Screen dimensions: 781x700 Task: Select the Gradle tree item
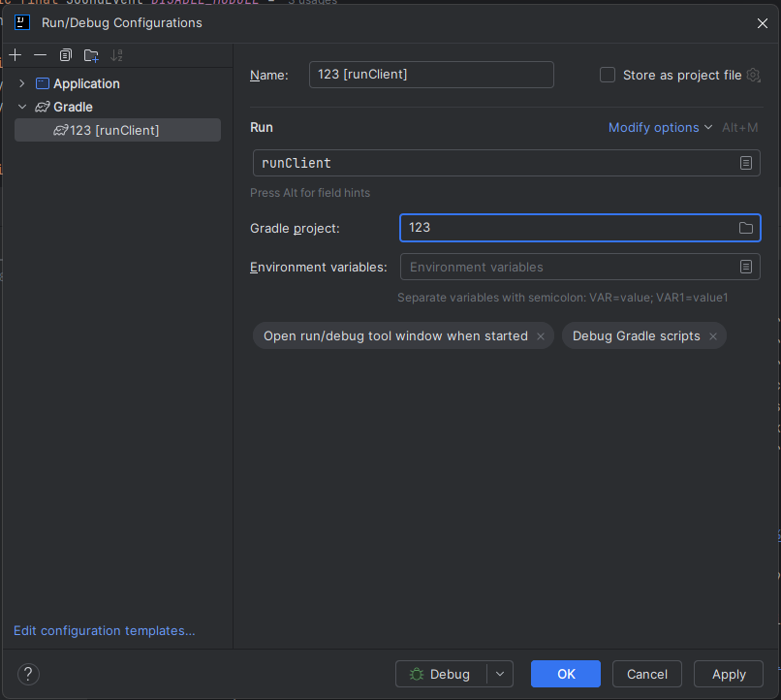[73, 107]
